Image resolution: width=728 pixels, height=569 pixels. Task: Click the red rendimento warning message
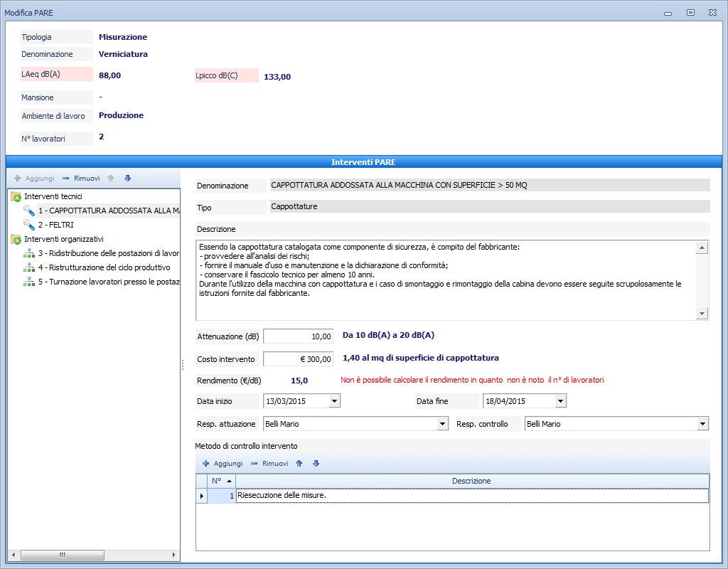click(472, 380)
